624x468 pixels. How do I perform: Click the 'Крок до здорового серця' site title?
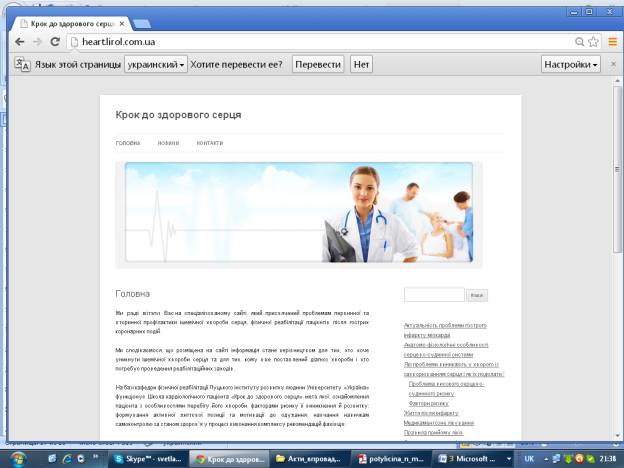pos(178,115)
